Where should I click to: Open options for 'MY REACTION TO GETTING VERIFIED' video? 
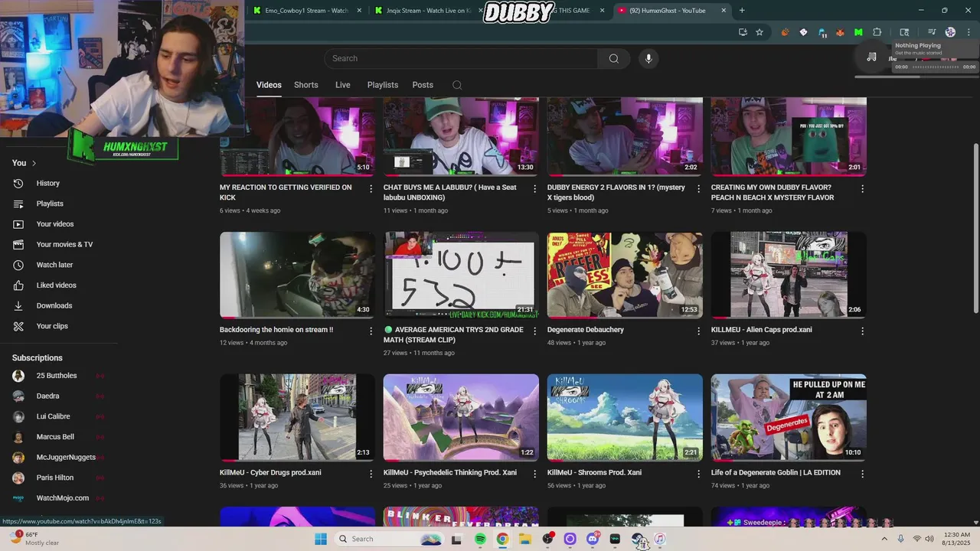(371, 188)
